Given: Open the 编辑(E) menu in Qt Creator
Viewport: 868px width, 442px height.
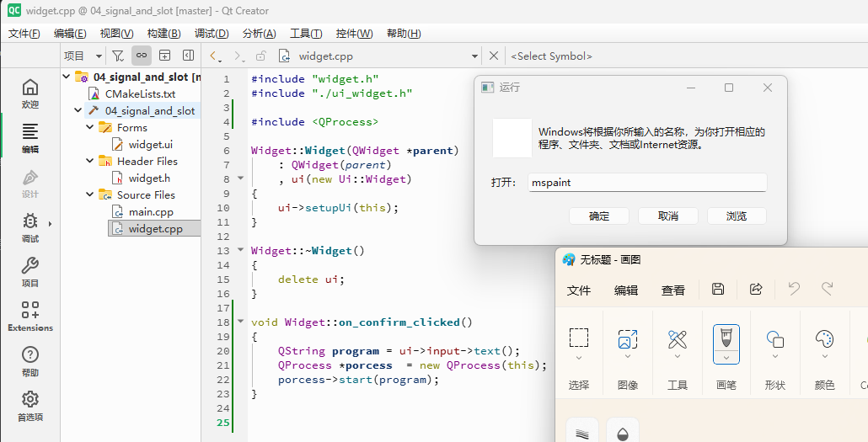Looking at the screenshot, I should pos(70,34).
